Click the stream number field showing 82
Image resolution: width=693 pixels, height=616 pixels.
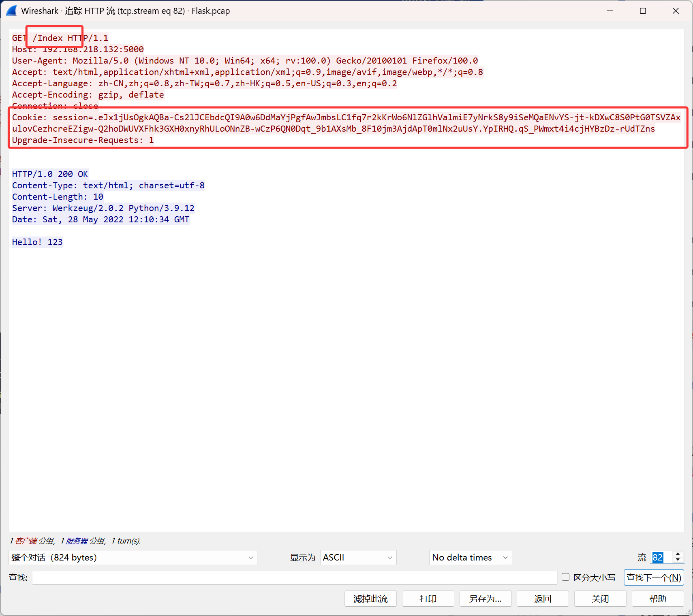click(x=661, y=557)
